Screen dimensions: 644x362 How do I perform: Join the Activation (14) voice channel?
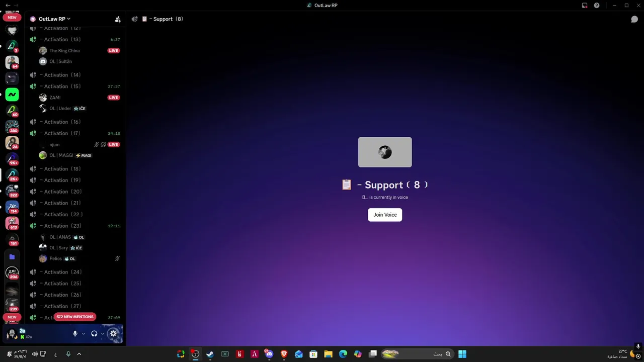pos(75,75)
